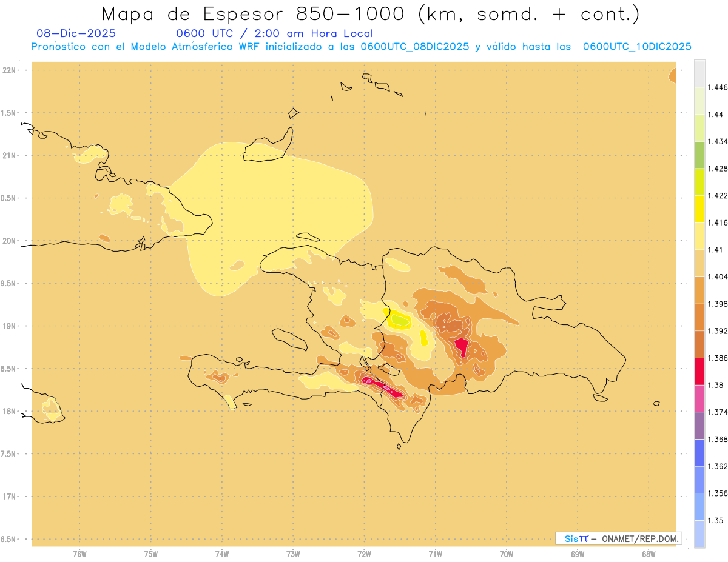Viewport: 728px width, 562px height.
Task: Click the pale yellow legend band between 1.41 and 1.416
Action: 699,236
